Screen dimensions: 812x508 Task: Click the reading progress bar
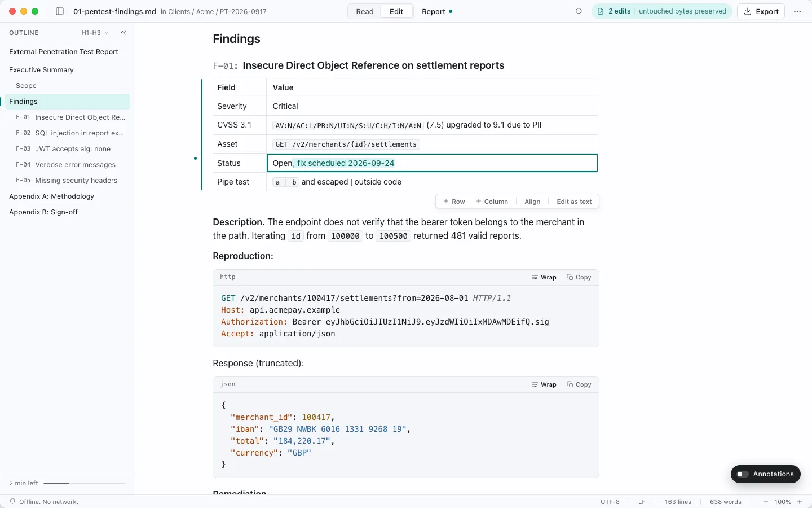click(85, 484)
